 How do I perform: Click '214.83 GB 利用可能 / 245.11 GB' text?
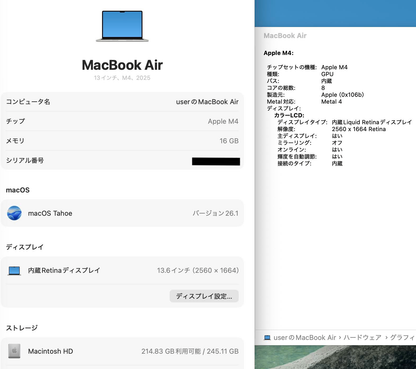[190, 351]
